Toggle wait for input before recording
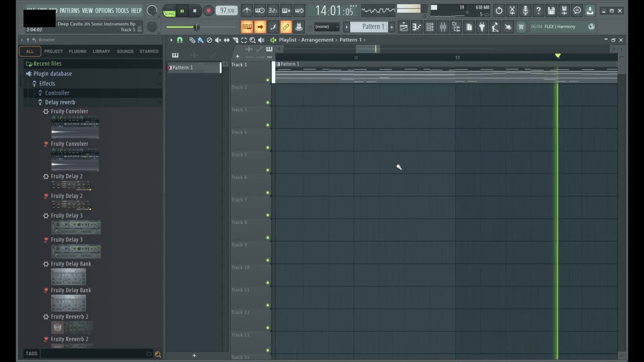Viewport: 644px width, 362px height. (260, 10)
